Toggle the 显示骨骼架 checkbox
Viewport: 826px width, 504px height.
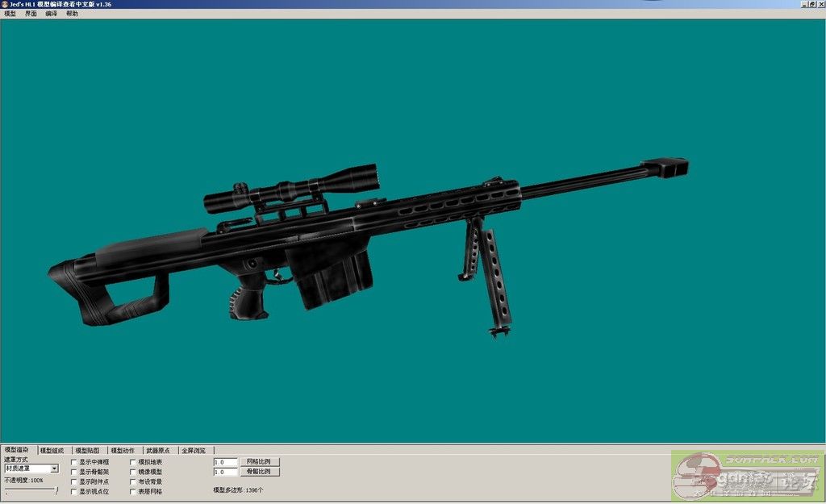point(74,472)
